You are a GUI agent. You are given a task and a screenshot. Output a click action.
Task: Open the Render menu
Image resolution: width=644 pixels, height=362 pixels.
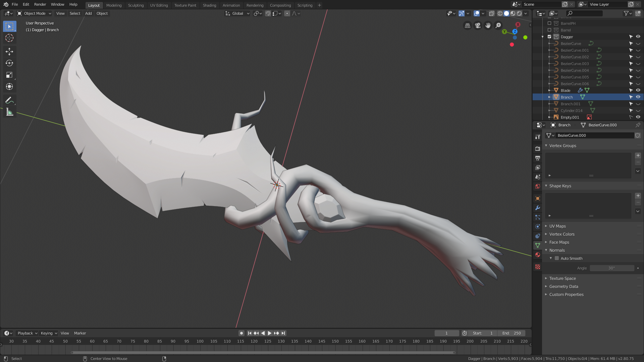coord(40,4)
